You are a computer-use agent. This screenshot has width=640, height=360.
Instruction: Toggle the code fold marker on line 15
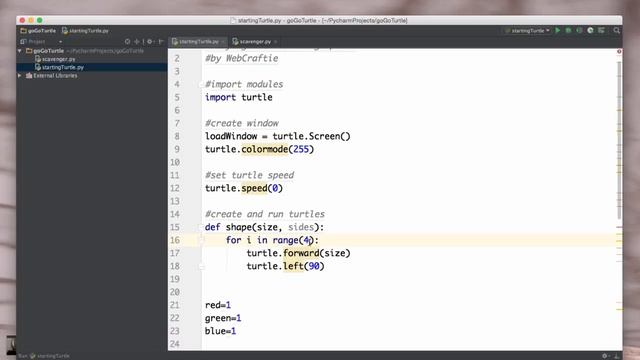[x=201, y=227]
